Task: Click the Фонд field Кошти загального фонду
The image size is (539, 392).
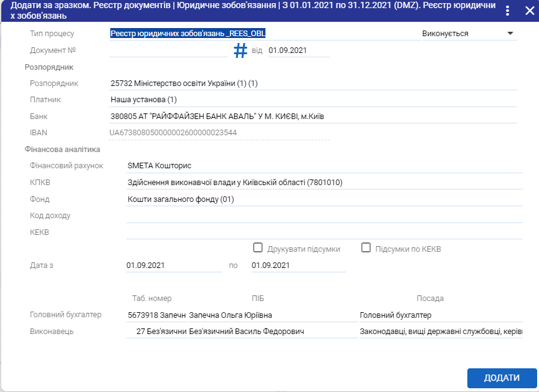Action: coord(323,199)
